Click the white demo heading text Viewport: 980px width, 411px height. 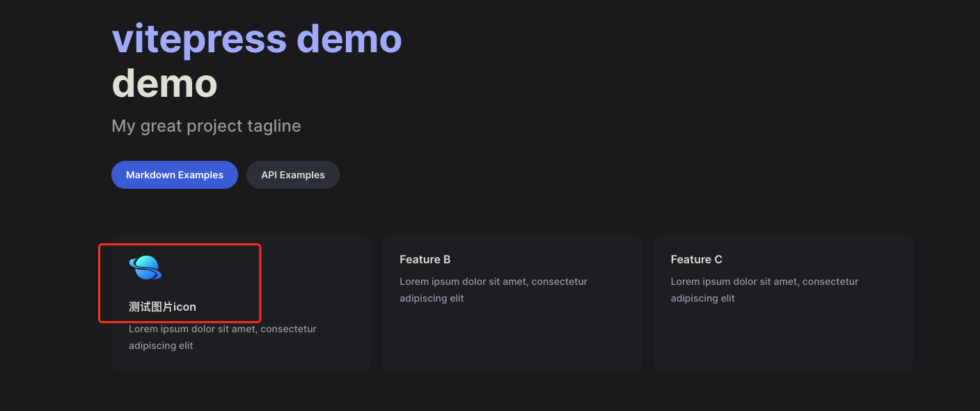pos(164,84)
